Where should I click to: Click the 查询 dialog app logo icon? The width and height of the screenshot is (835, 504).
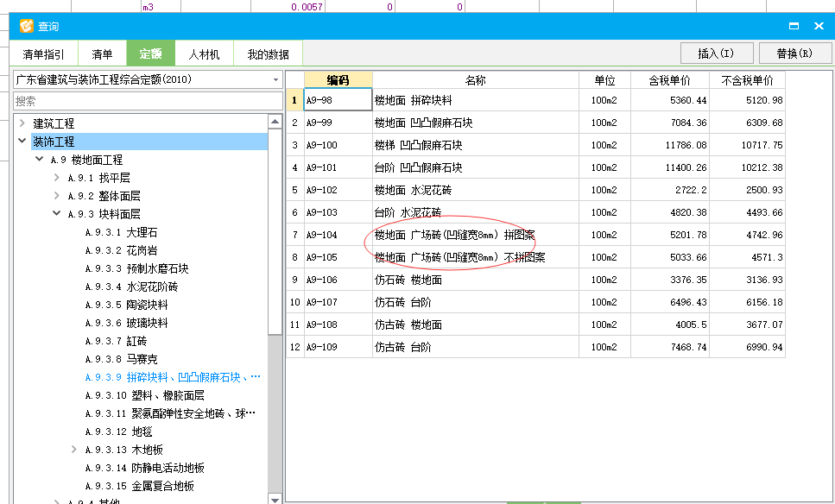click(x=27, y=26)
